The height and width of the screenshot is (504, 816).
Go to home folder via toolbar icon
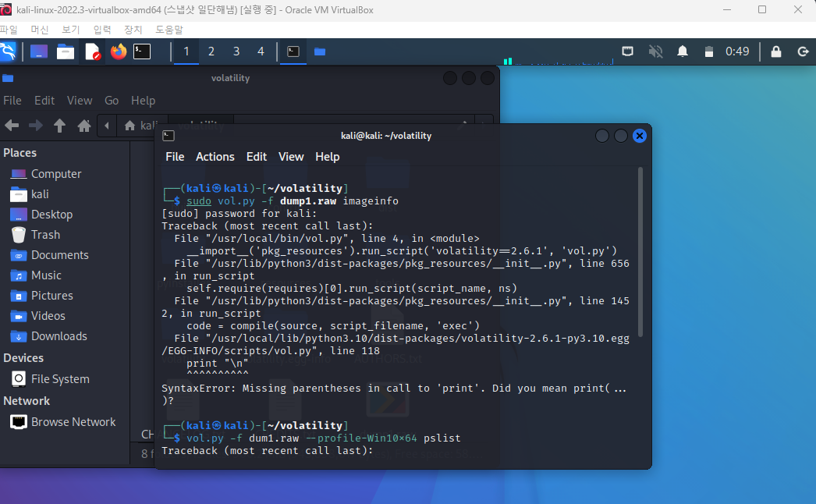tap(84, 126)
